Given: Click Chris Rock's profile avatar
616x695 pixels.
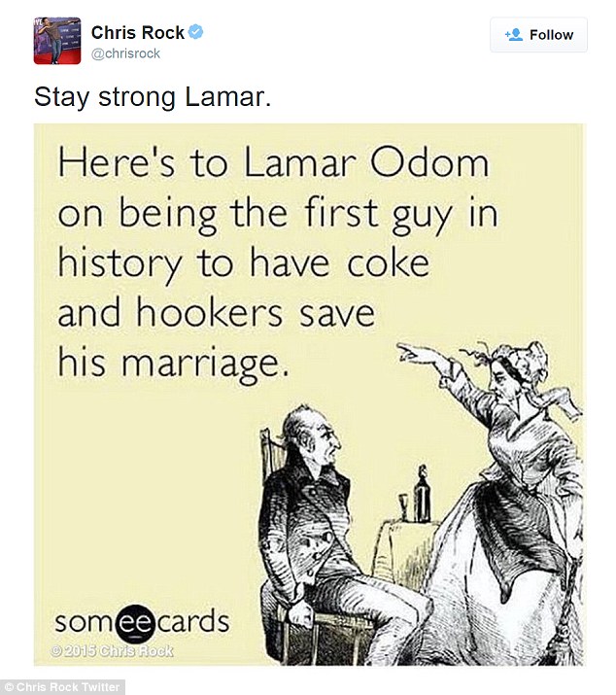Looking at the screenshot, I should (x=56, y=40).
